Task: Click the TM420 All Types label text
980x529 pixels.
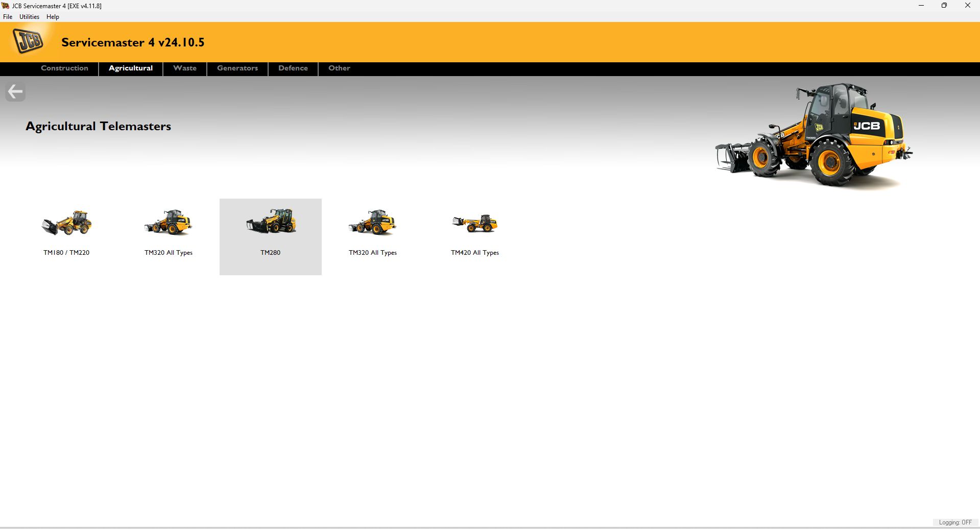Action: (474, 252)
